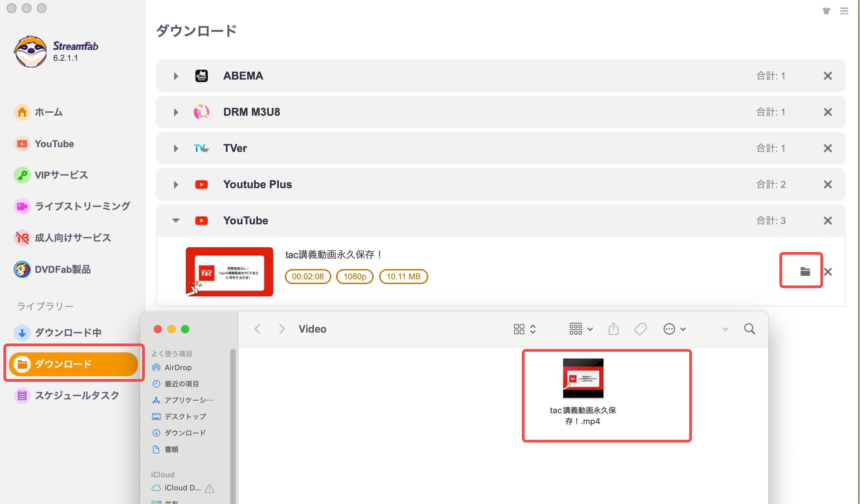Click the Finder share button

pyautogui.click(x=613, y=329)
